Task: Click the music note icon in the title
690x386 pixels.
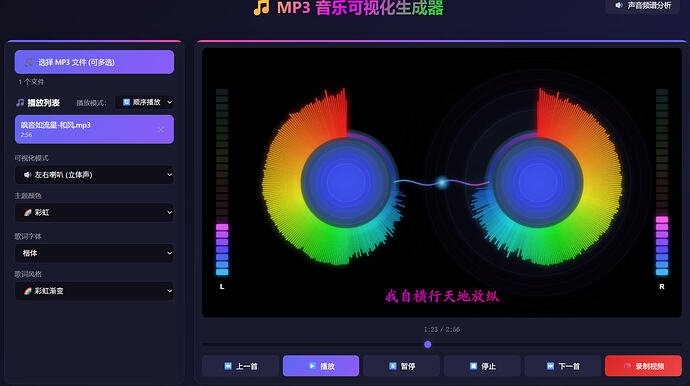Action: pos(261,7)
